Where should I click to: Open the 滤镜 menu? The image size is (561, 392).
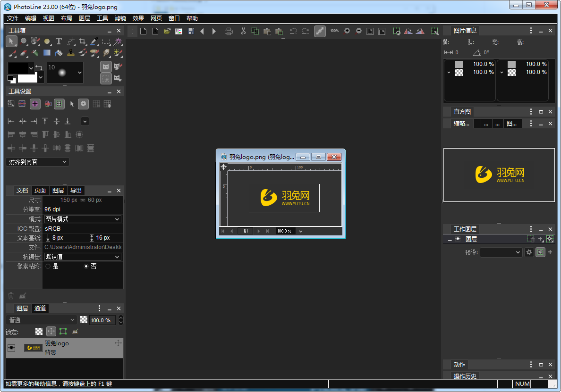(120, 18)
